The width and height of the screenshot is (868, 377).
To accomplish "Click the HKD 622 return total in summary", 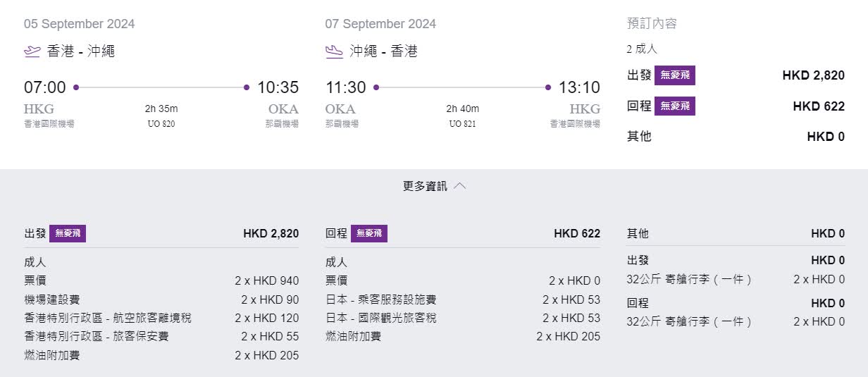I will tap(819, 106).
